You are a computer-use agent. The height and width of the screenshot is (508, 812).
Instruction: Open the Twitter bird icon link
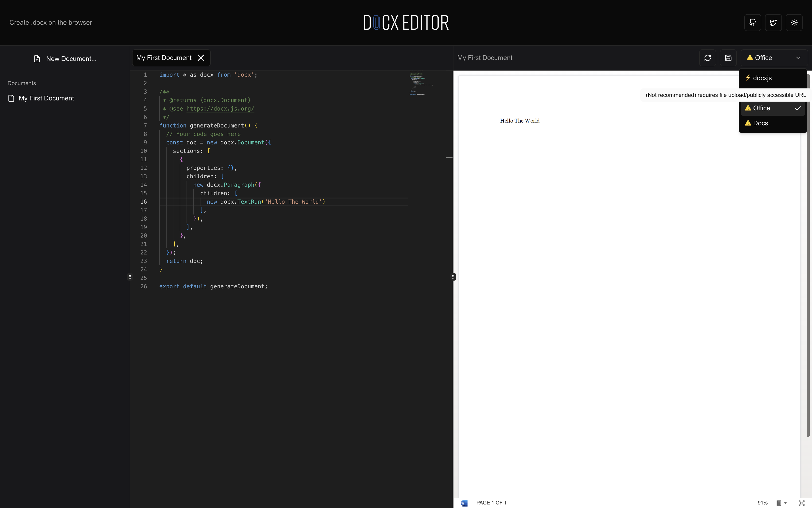tap(773, 23)
